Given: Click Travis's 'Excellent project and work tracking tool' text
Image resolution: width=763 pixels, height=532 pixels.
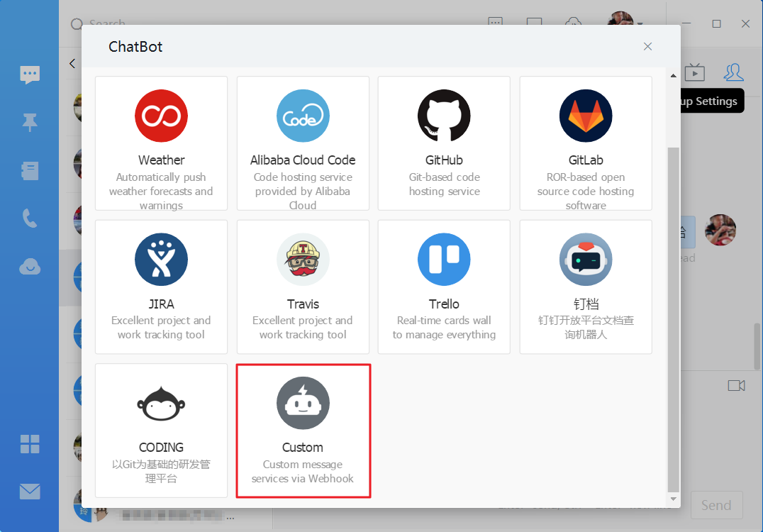Looking at the screenshot, I should coord(303,328).
